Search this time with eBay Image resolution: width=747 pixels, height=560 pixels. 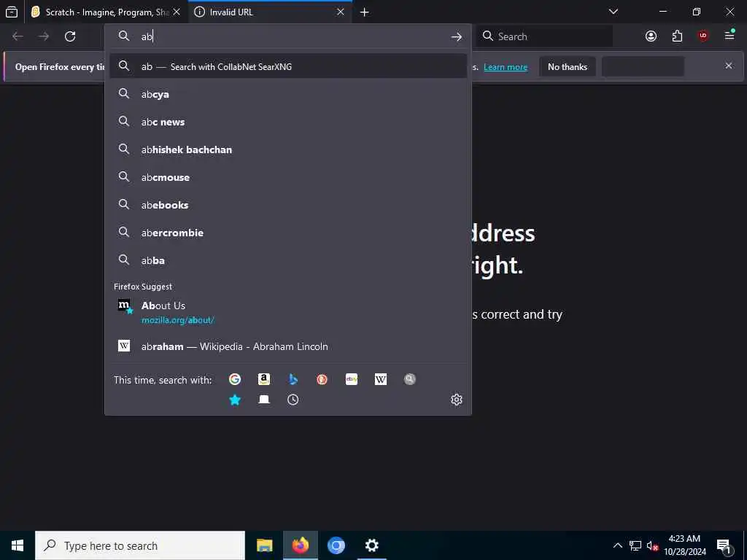click(x=352, y=379)
